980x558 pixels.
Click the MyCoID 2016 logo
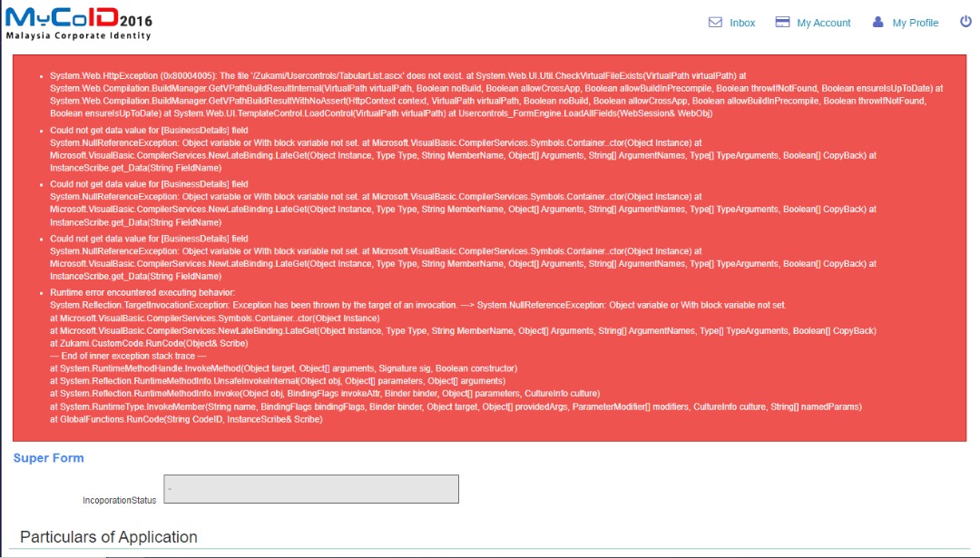[79, 23]
